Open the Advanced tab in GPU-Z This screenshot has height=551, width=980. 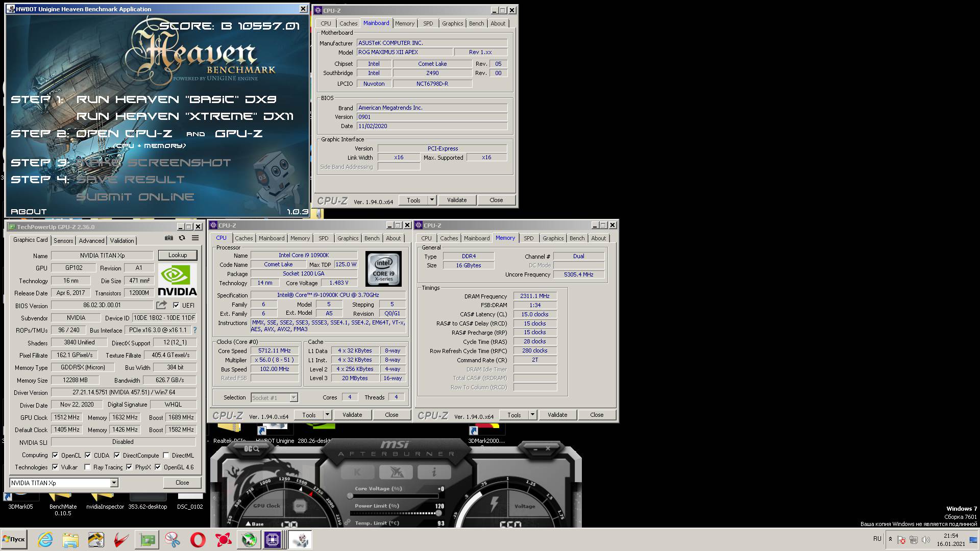pos(91,241)
